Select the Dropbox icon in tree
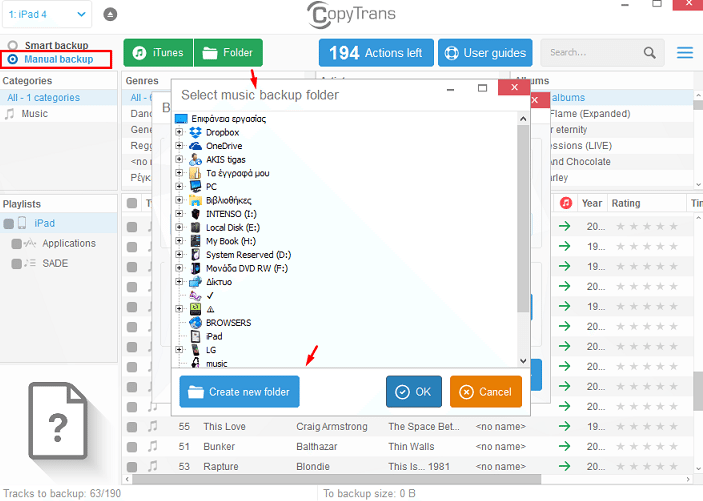Screen dimensions: 703x501 [195, 132]
